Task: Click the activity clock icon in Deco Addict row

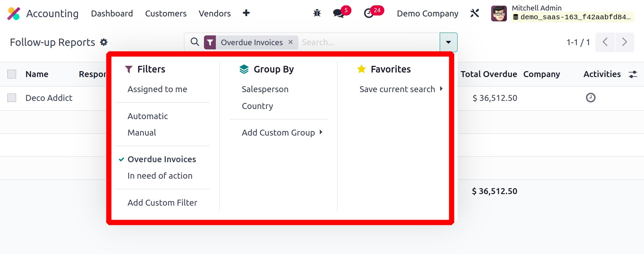Action: 590,98
